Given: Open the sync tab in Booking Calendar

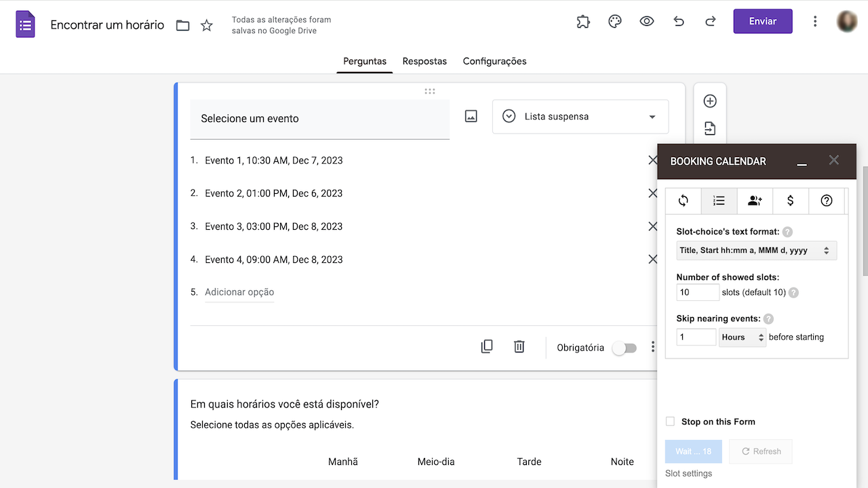Looking at the screenshot, I should click(x=684, y=201).
